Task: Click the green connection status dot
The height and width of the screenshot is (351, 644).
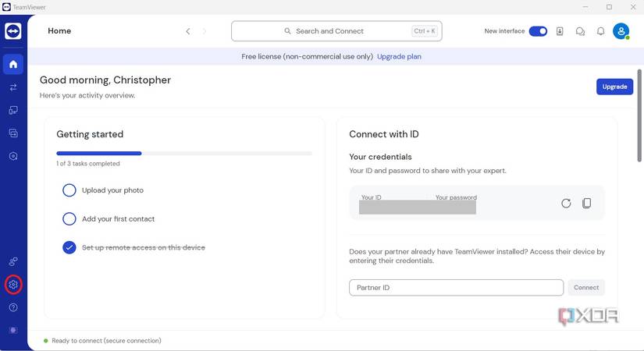Action: (x=45, y=341)
